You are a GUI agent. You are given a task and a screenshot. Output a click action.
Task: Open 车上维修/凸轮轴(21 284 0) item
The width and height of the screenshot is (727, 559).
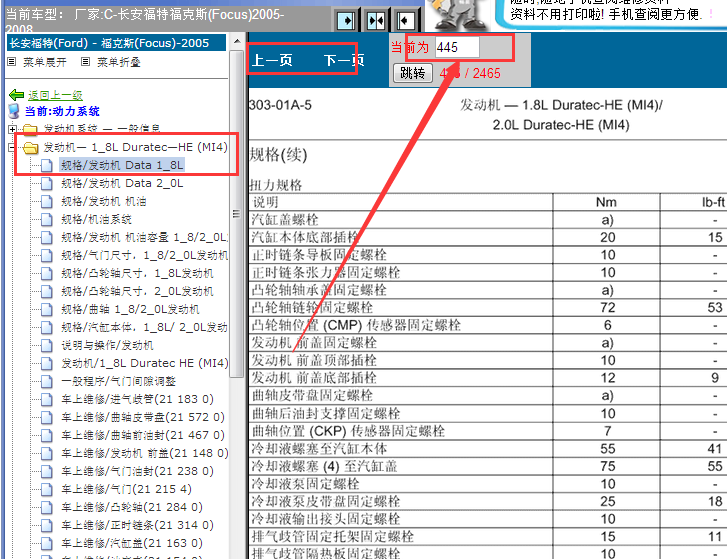pyautogui.click(x=132, y=508)
